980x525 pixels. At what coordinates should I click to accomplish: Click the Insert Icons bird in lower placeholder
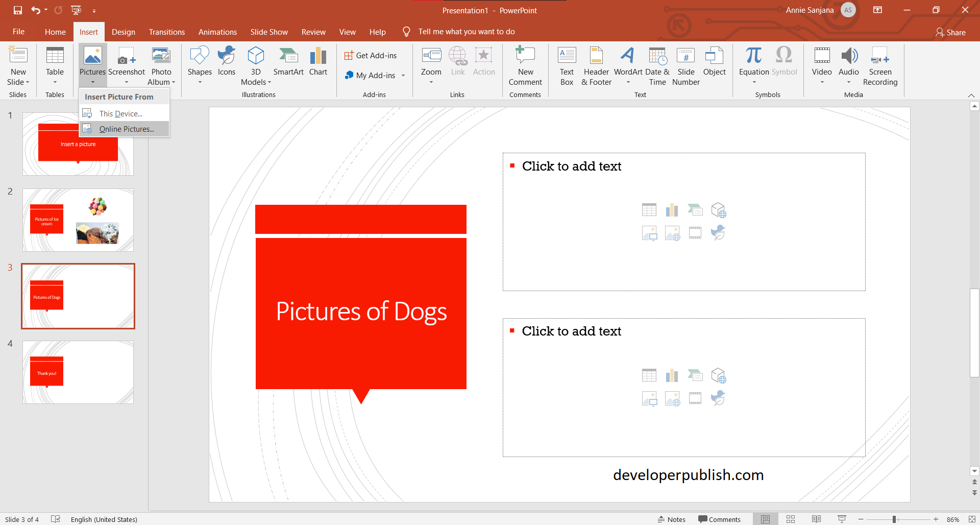(718, 398)
